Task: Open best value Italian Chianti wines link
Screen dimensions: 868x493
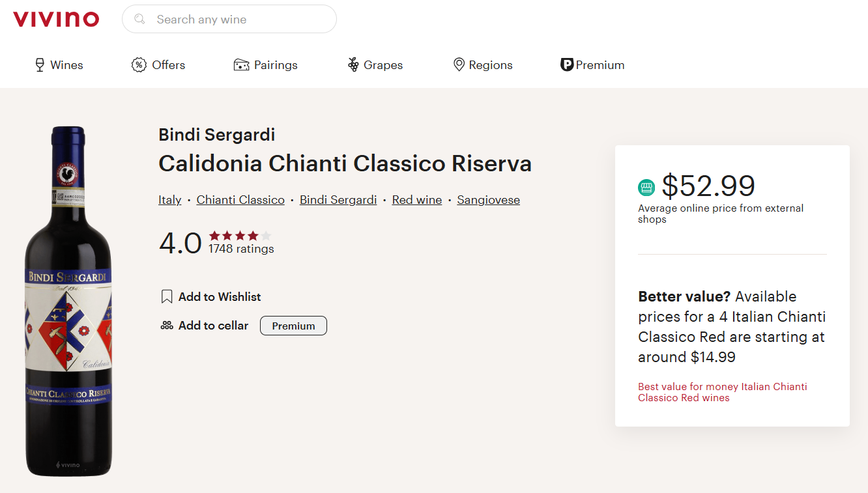Action: pos(722,392)
